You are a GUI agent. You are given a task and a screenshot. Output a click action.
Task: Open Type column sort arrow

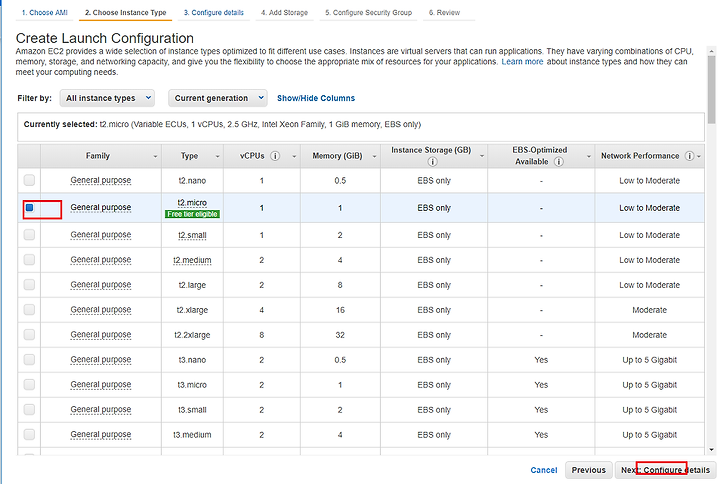218,157
